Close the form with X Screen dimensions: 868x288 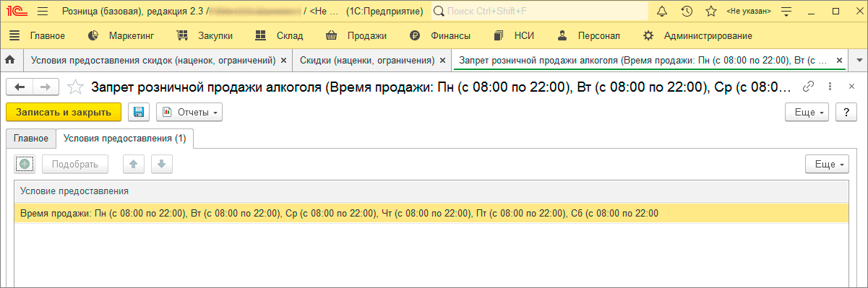(x=851, y=87)
